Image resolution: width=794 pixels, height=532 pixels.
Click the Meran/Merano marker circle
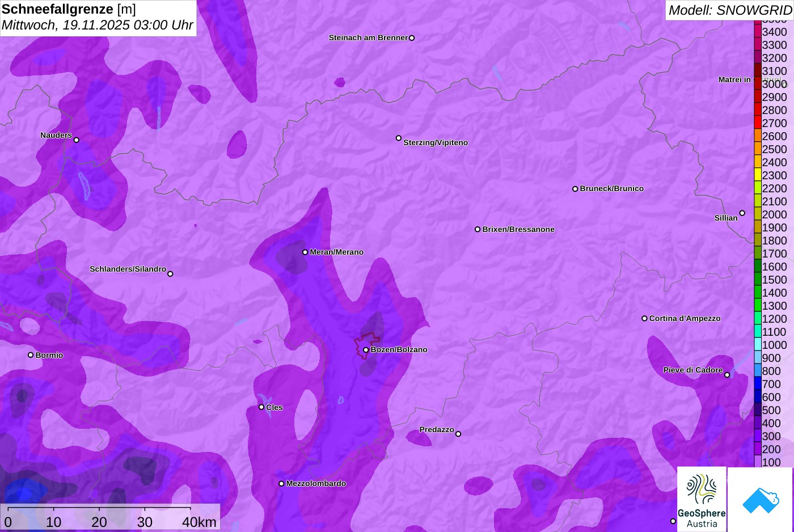coord(305,252)
